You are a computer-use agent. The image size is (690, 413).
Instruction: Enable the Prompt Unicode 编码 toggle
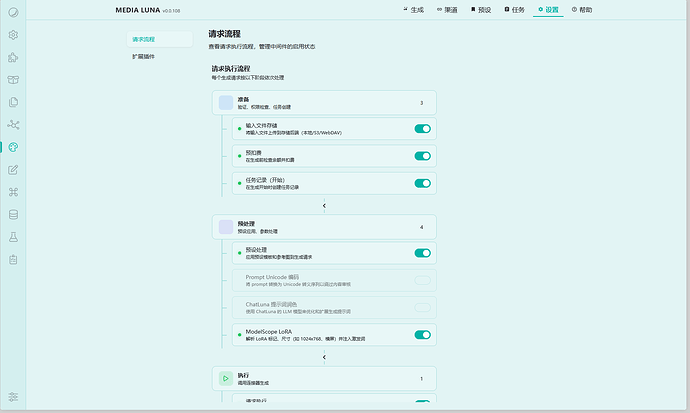point(422,280)
